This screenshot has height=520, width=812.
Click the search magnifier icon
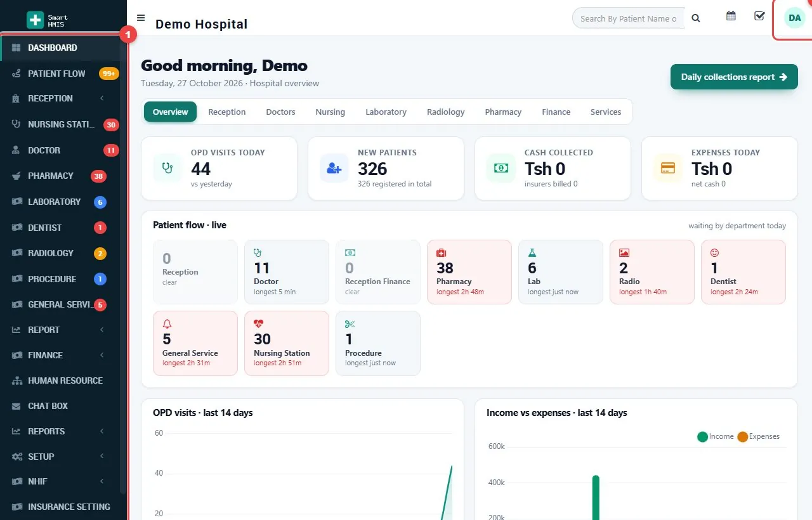click(x=696, y=18)
